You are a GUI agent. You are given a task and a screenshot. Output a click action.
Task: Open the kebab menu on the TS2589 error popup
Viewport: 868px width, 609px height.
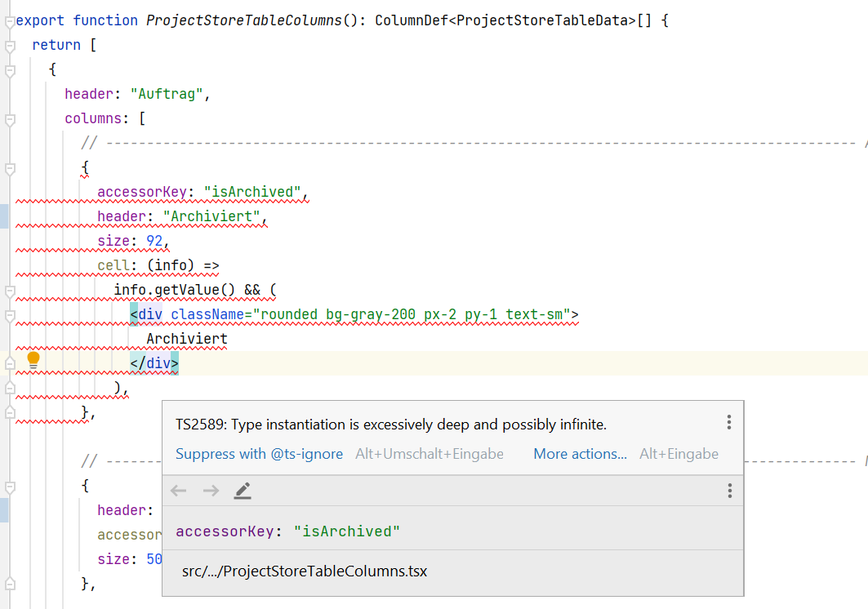[728, 422]
